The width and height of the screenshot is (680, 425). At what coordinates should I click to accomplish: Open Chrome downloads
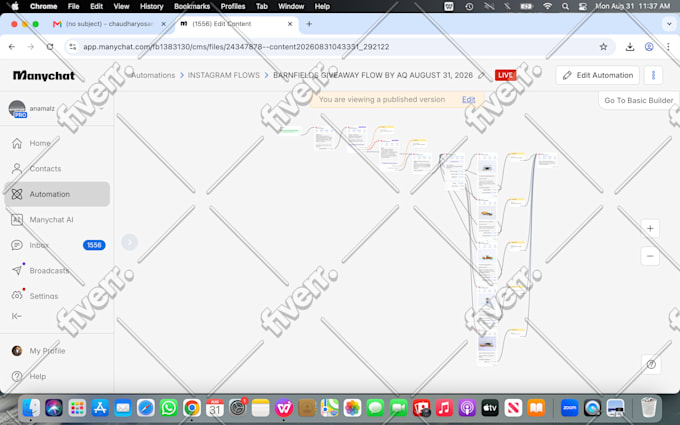coord(630,47)
